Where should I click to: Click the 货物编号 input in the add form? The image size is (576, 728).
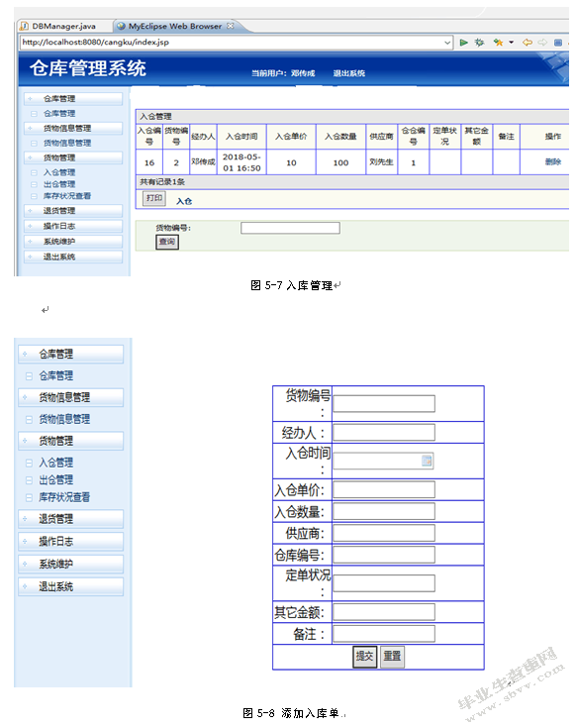tap(384, 403)
